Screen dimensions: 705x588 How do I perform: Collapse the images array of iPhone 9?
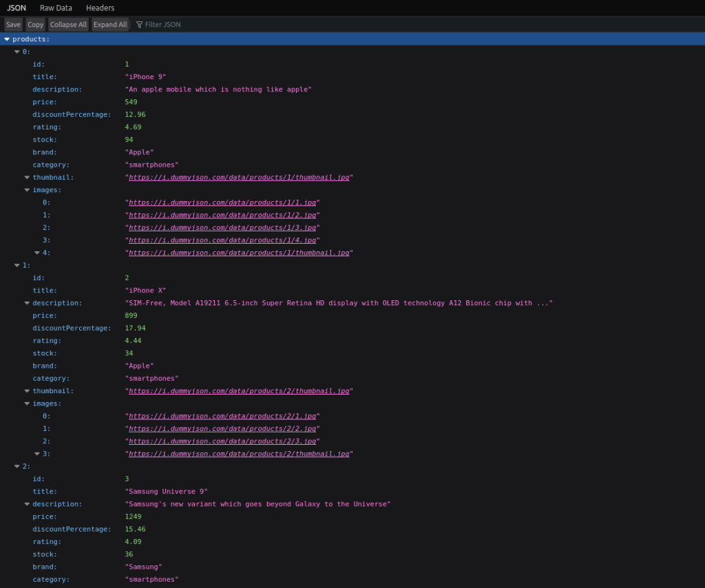(x=26, y=190)
